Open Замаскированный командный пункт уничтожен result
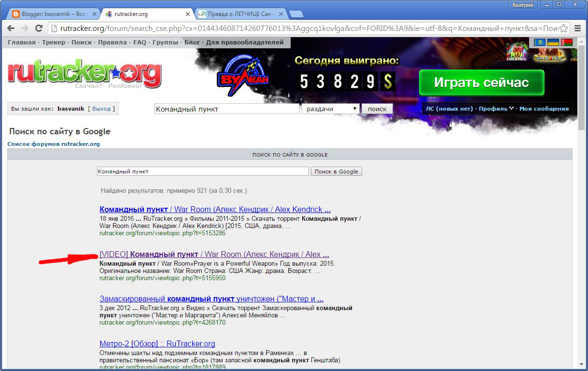Screen dimensions: 588x371 tap(211, 299)
